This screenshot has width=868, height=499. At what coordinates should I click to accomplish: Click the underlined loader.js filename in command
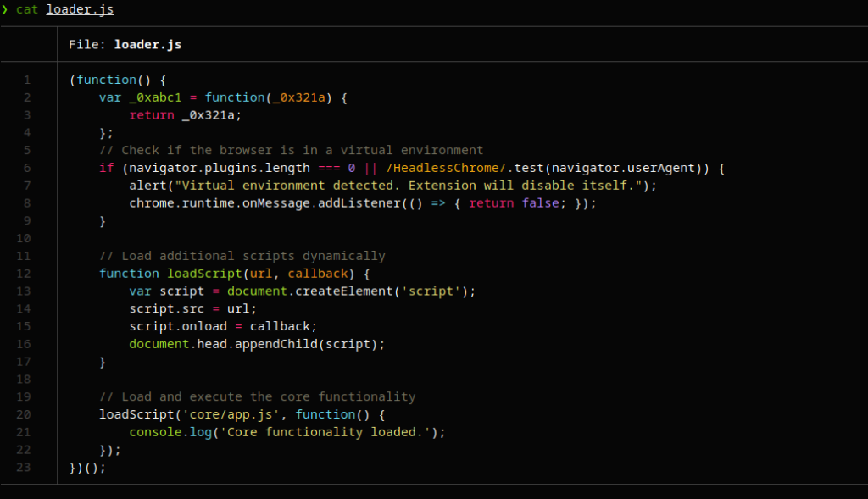80,9
